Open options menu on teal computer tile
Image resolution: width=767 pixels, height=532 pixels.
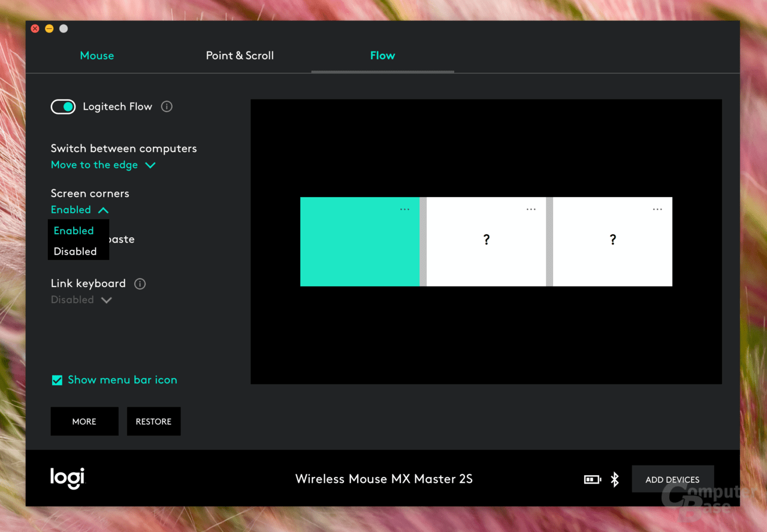click(x=405, y=209)
